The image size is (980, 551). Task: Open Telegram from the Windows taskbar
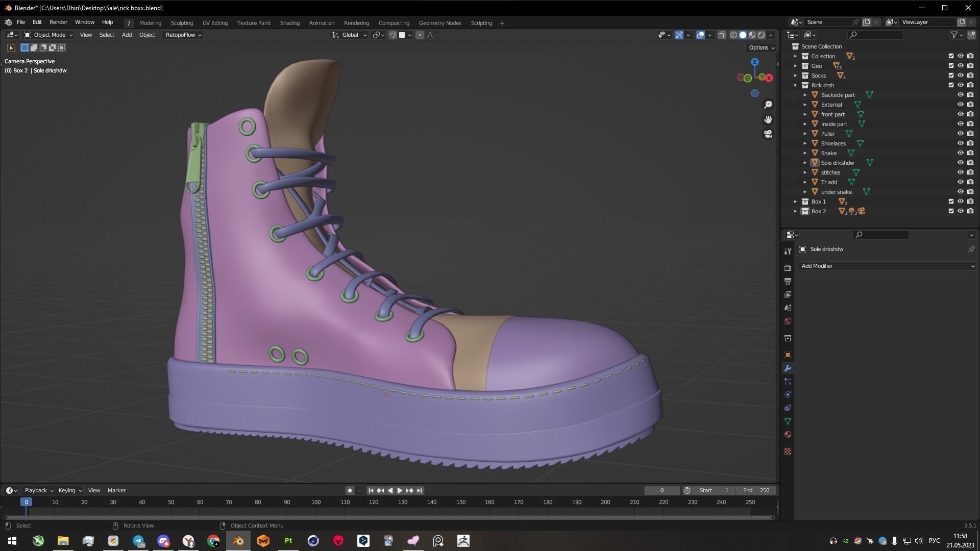138,541
